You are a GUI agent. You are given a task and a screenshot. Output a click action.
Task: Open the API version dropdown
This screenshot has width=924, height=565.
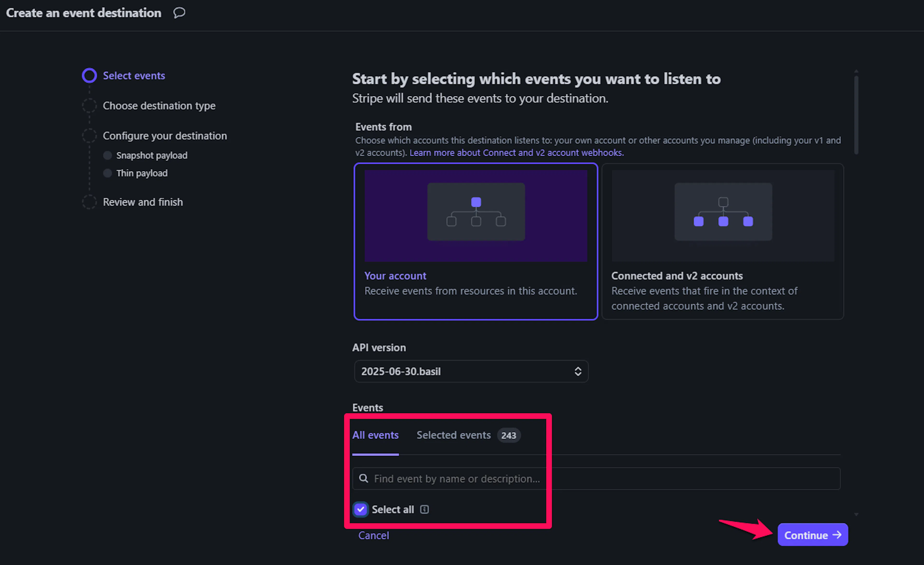(471, 371)
